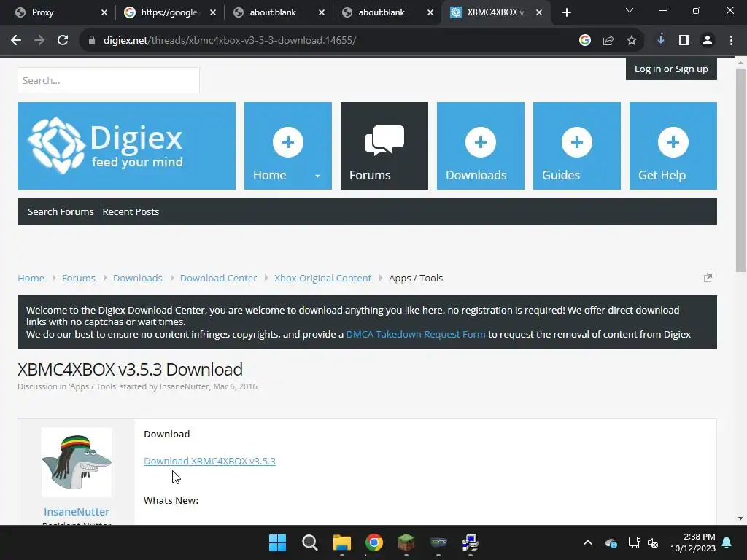Open DMCA Takedown Request Form link
Viewport: 747px width, 560px height.
415,334
